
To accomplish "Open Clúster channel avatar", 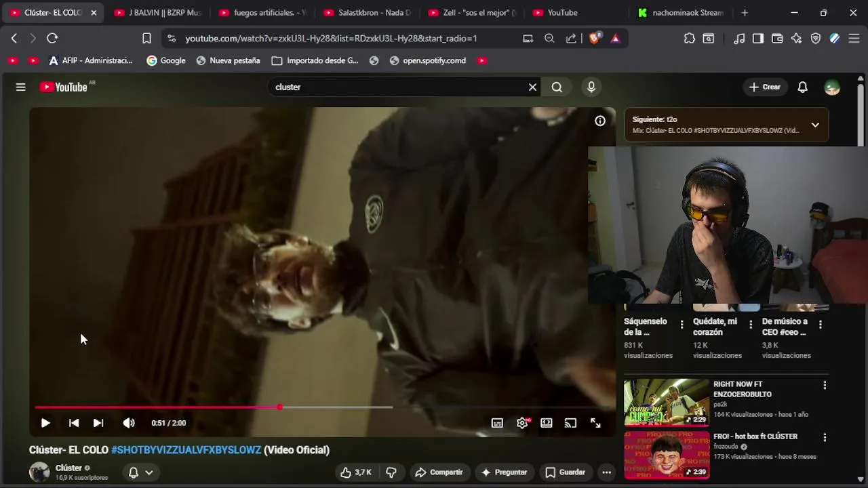I will click(39, 472).
